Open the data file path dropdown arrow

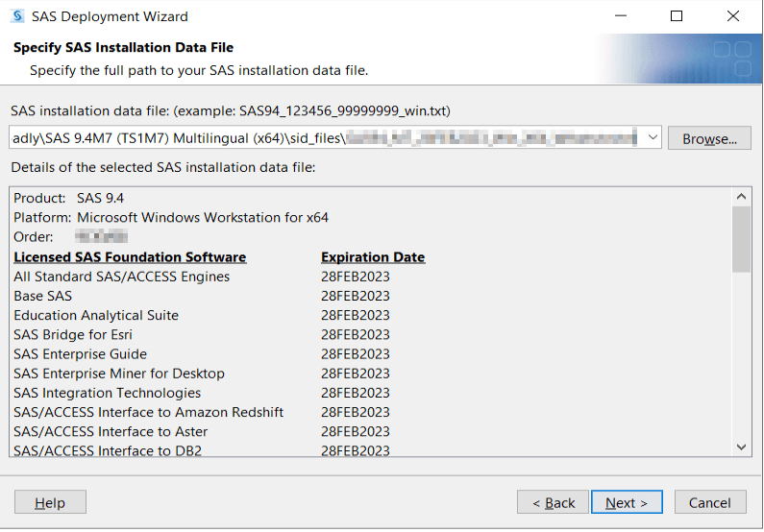click(x=653, y=137)
